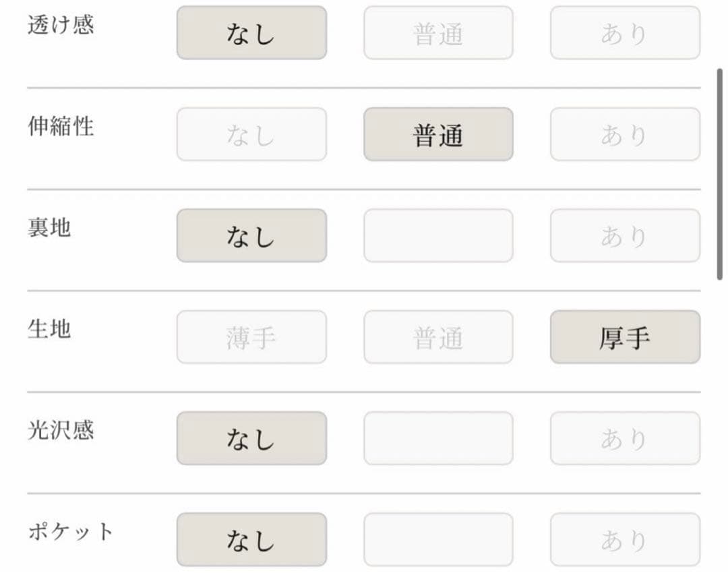Click the blank middle option for 光沢感
The height and width of the screenshot is (573, 728).
point(438,438)
